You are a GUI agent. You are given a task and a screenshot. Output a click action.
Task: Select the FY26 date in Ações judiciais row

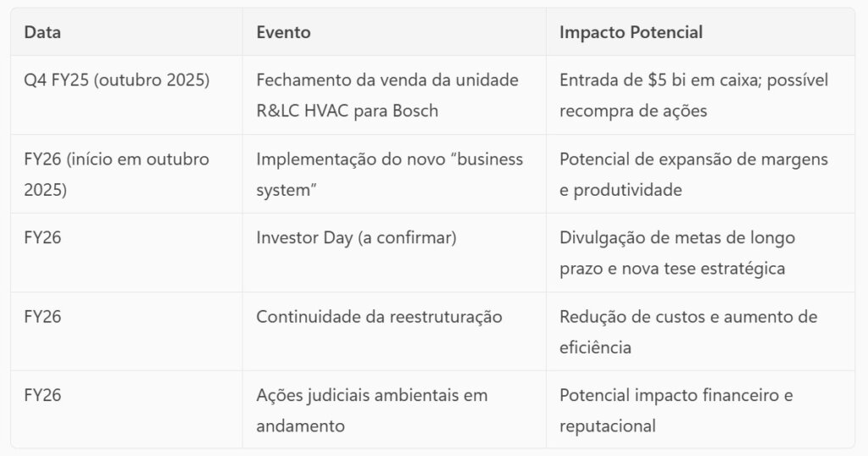tap(42, 395)
